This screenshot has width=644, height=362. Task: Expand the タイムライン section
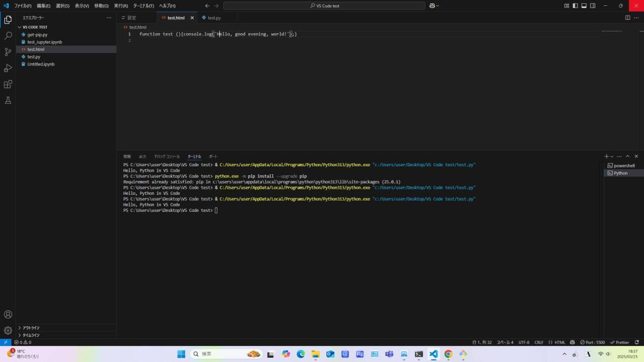click(31, 335)
